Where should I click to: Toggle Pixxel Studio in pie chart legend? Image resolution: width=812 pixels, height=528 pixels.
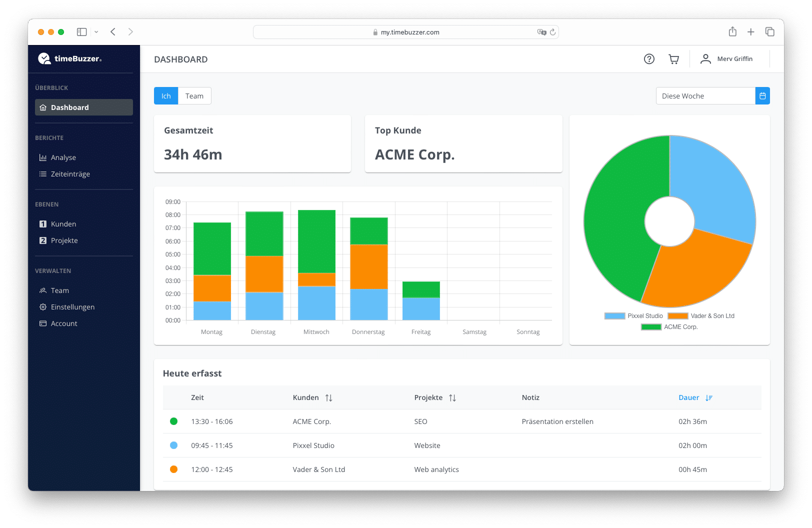tap(634, 316)
